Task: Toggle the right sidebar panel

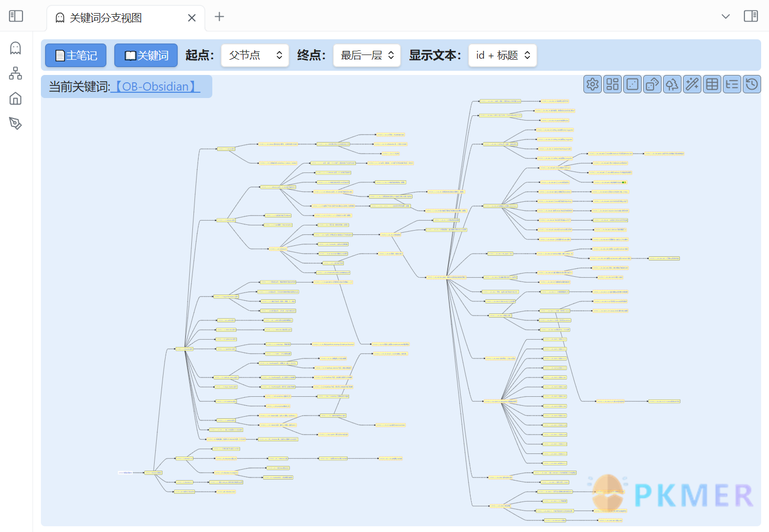Action: pos(751,16)
